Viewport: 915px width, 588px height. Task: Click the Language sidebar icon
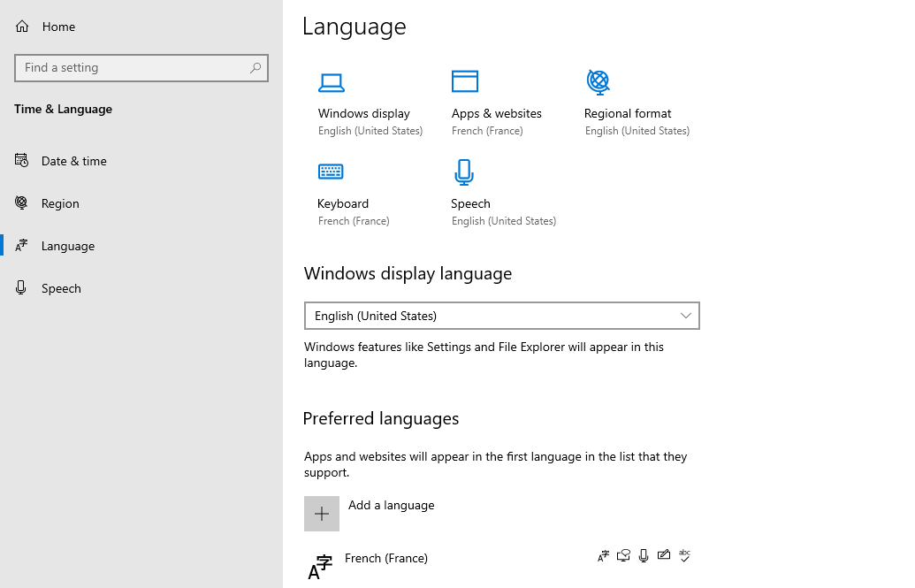(21, 245)
